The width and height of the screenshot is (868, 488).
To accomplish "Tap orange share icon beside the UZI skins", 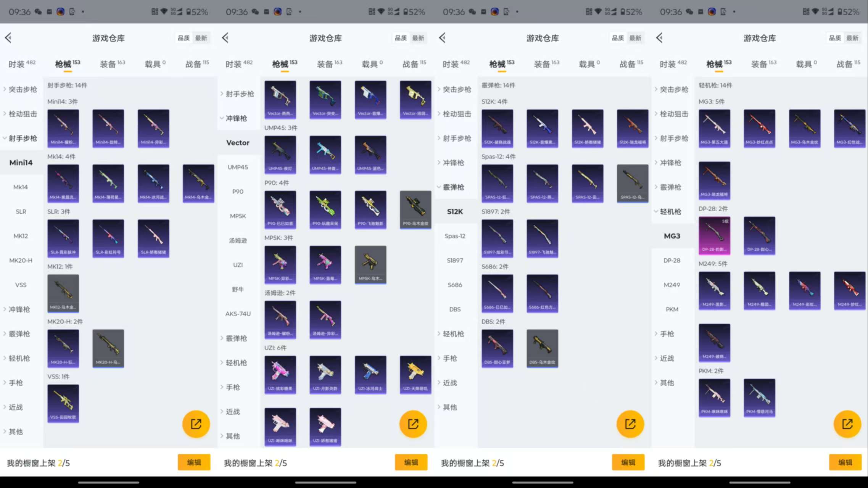I will (x=413, y=424).
